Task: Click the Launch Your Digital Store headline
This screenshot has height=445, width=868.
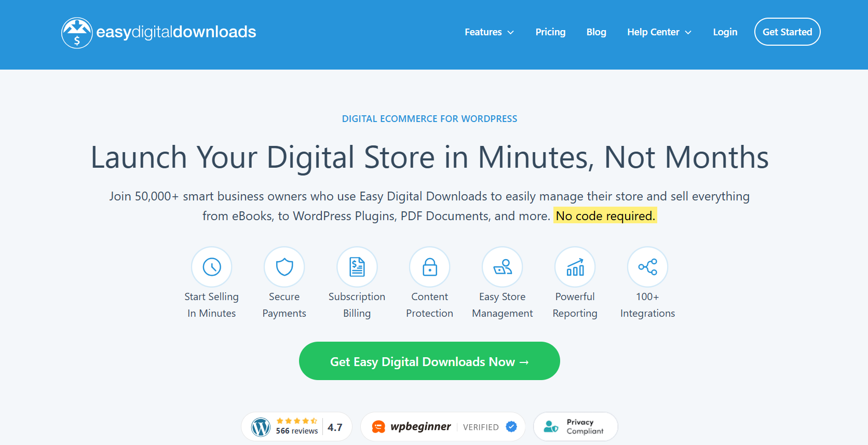Action: 429,157
